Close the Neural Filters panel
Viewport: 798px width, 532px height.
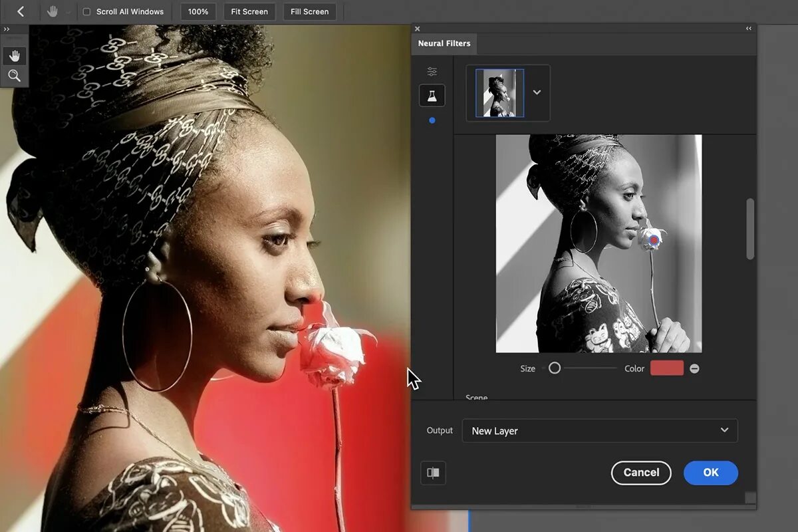click(x=417, y=29)
